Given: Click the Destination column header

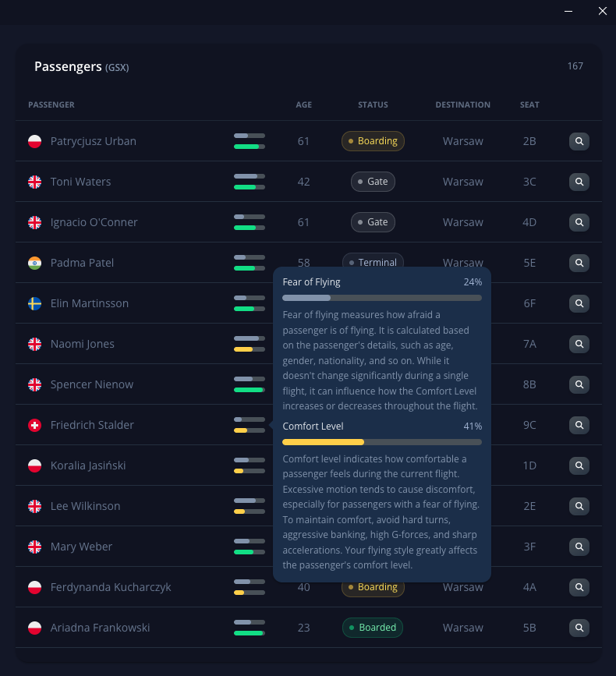Looking at the screenshot, I should [462, 104].
